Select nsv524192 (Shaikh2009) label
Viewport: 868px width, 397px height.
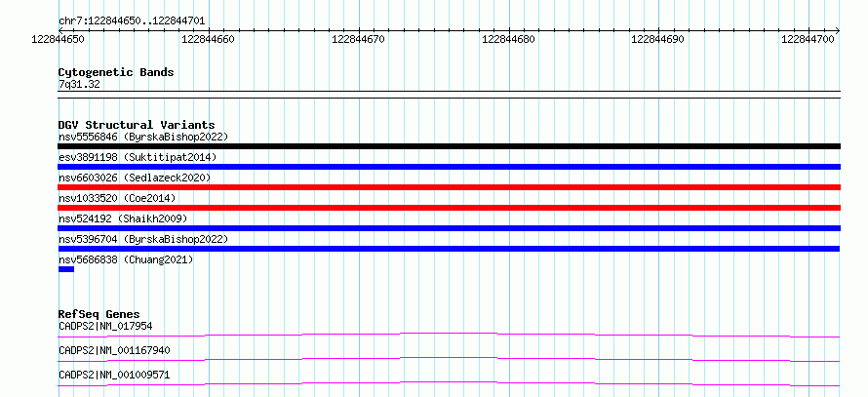pyautogui.click(x=123, y=218)
